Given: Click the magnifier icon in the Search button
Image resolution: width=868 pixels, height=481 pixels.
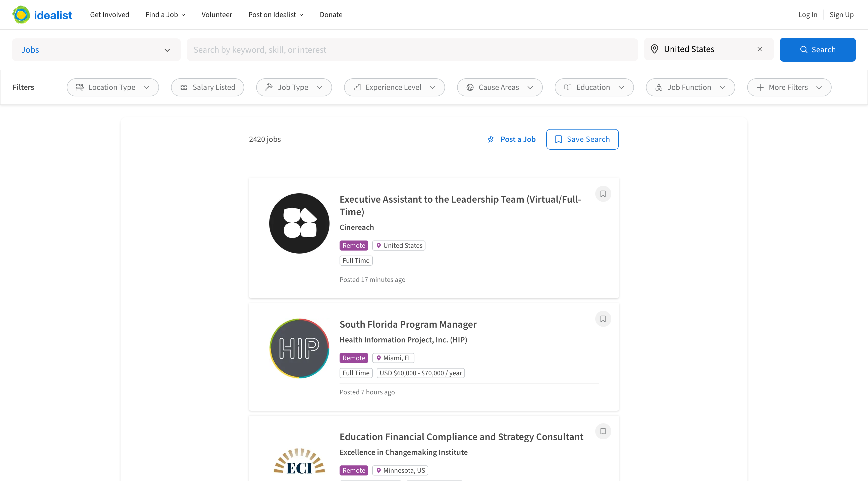Looking at the screenshot, I should point(804,49).
